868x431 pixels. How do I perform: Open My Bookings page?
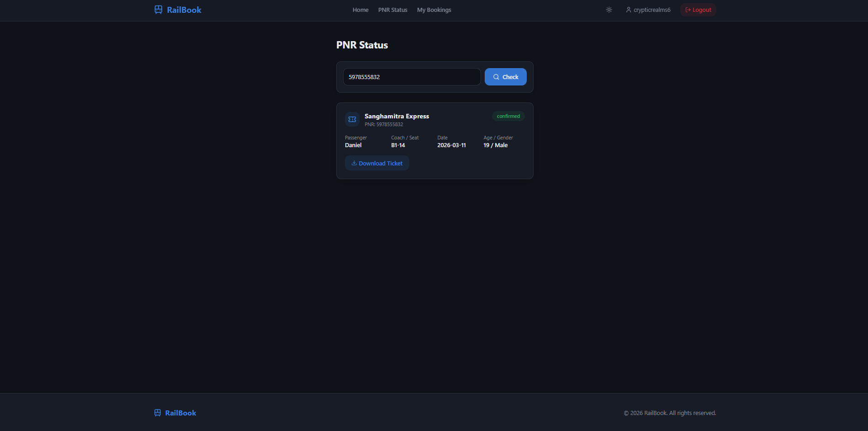434,10
